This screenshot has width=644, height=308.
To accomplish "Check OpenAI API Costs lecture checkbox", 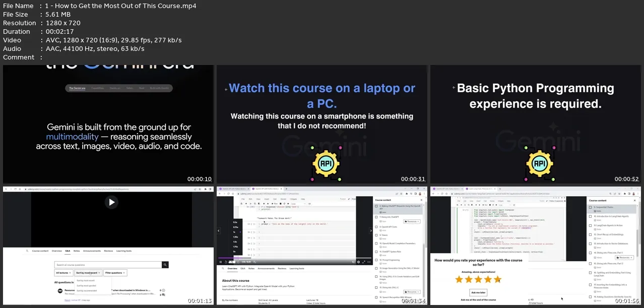I will coord(376,227).
